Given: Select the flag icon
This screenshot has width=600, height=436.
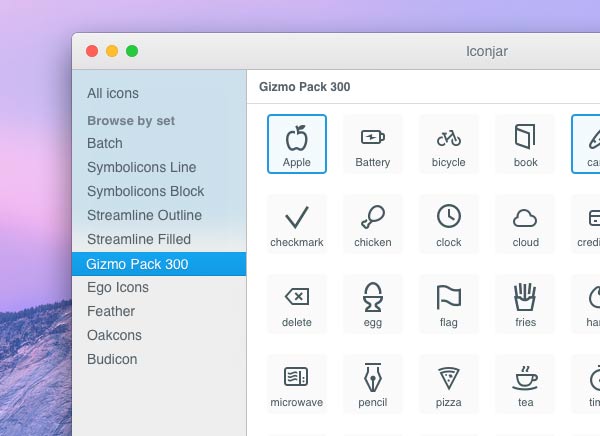Looking at the screenshot, I should [x=448, y=304].
